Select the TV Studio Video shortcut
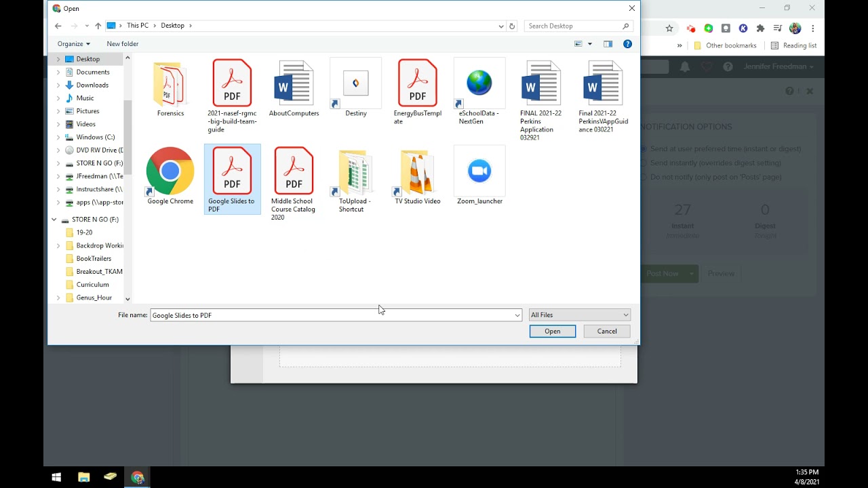This screenshot has width=868, height=488. tap(418, 172)
